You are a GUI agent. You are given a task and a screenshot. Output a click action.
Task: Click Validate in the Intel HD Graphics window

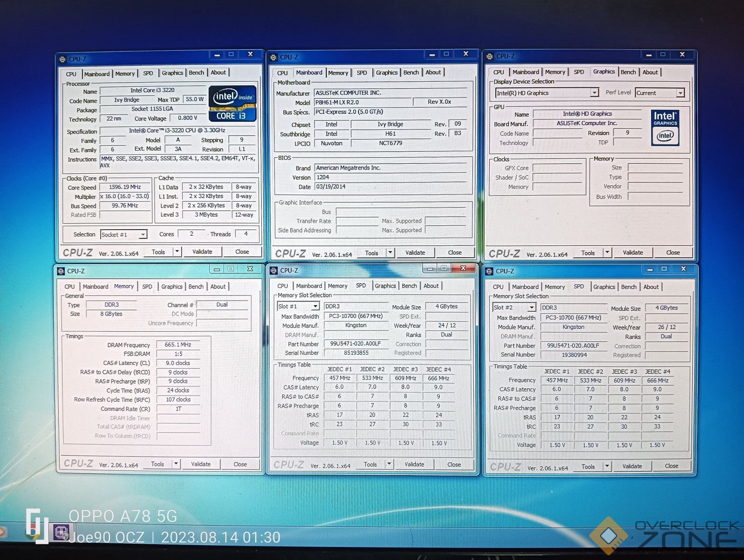633,253
